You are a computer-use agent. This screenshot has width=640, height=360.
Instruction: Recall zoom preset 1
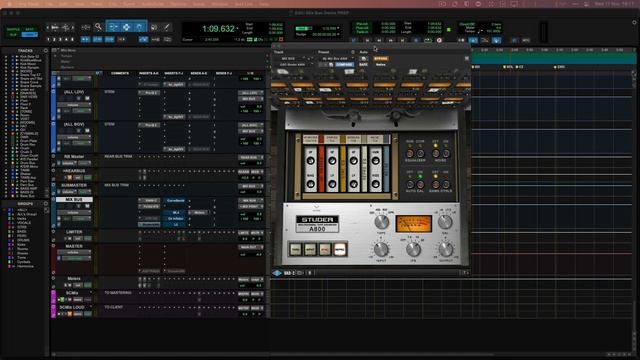(x=48, y=40)
